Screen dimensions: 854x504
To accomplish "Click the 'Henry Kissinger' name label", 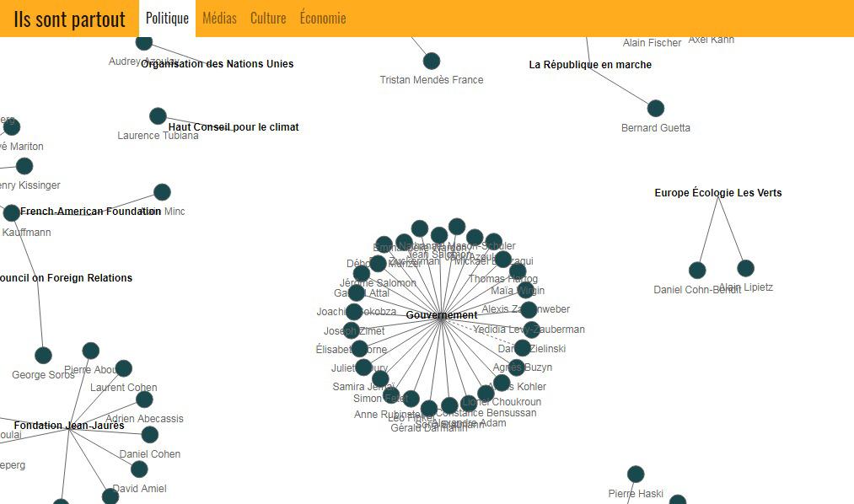I will (x=30, y=185).
